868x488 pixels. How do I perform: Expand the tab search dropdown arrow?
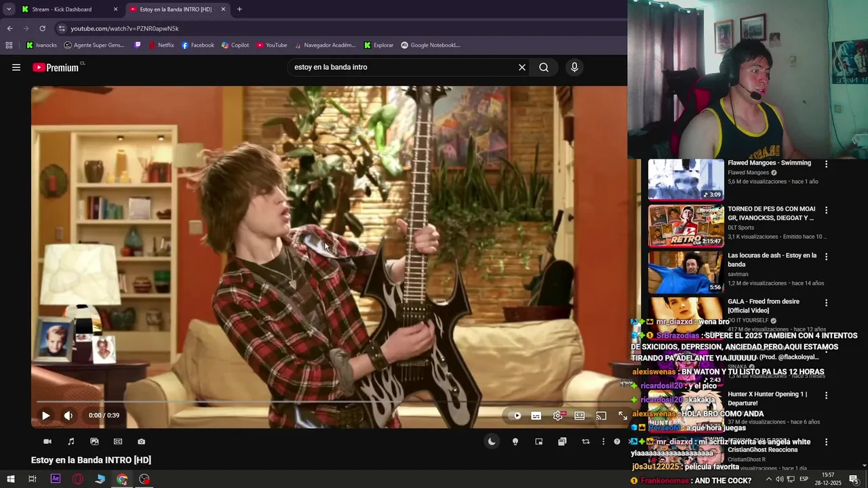coord(9,9)
